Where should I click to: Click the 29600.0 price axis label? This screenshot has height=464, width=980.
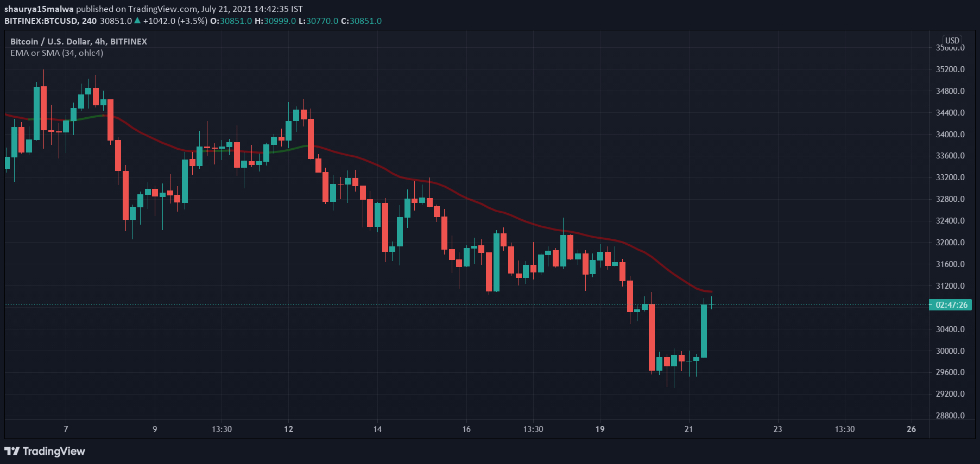point(950,372)
